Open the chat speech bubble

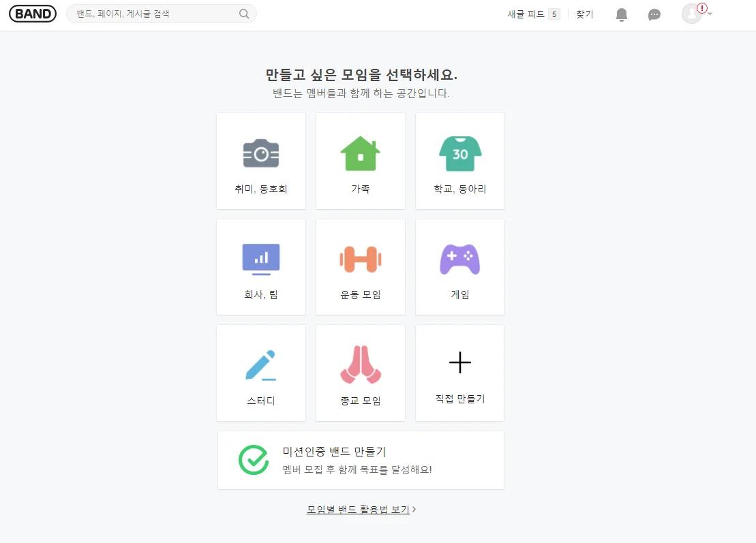tap(654, 14)
